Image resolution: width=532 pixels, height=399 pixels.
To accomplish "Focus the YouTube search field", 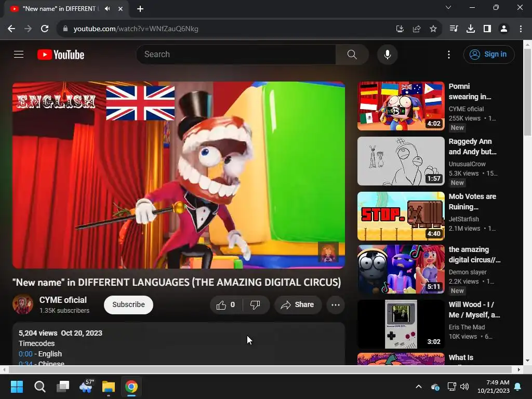I will pos(236,54).
